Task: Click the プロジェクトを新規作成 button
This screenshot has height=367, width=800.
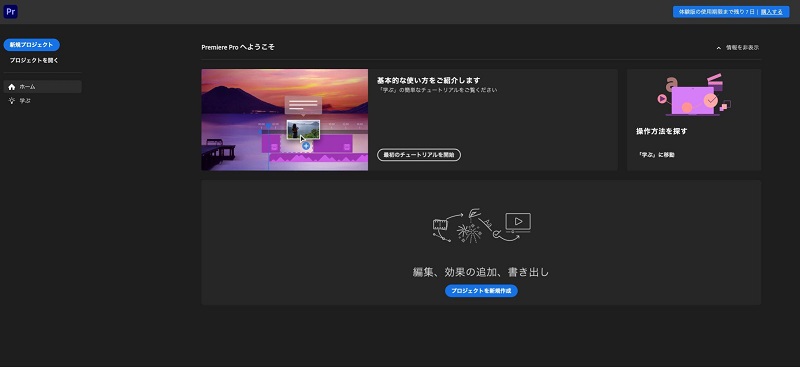Action: point(481,290)
